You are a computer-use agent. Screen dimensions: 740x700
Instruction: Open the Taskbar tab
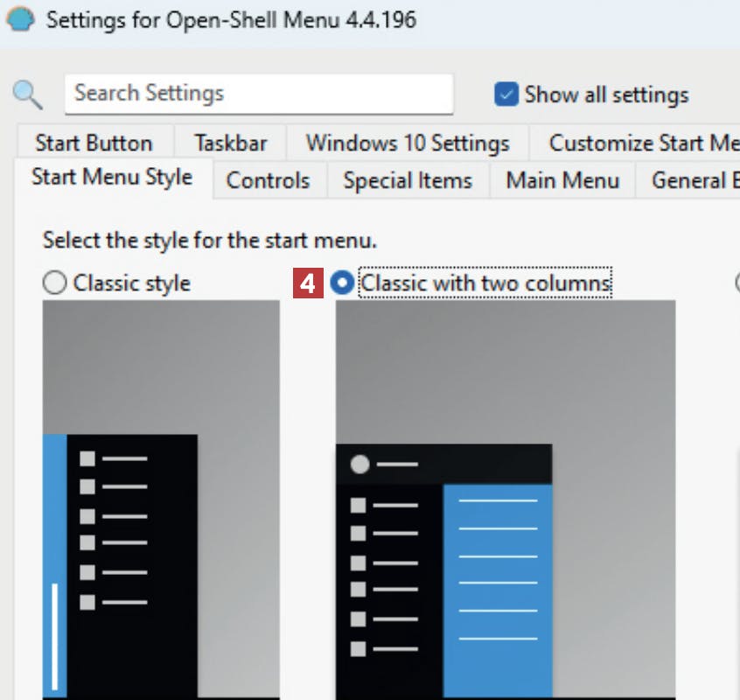pos(230,143)
